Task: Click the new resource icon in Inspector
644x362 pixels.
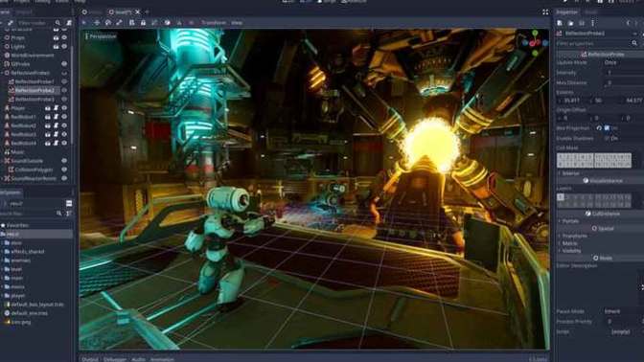Action: pyautogui.click(x=560, y=23)
